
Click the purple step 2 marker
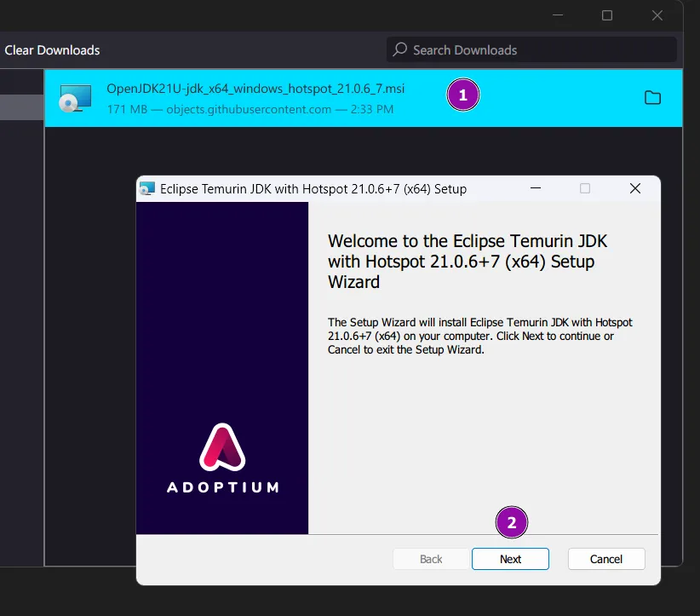tap(512, 523)
